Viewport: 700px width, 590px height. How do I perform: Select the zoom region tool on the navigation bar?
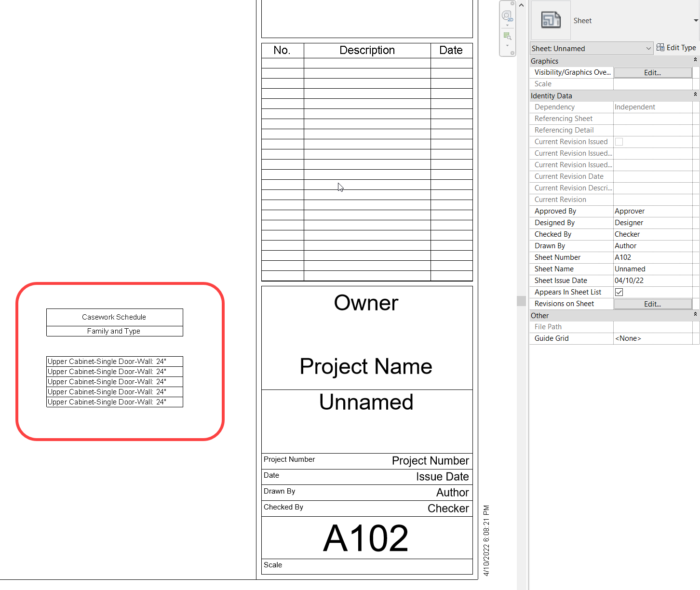(507, 35)
